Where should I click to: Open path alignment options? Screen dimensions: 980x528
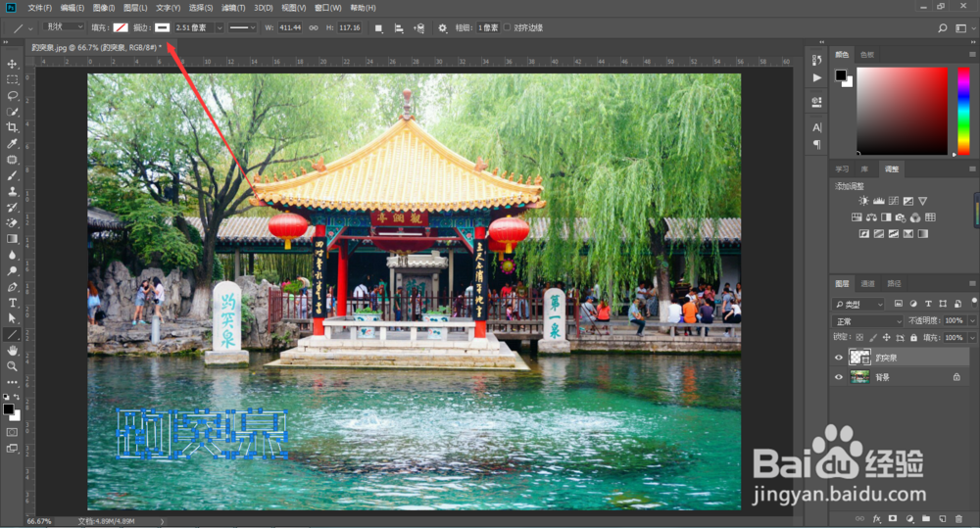click(x=399, y=28)
